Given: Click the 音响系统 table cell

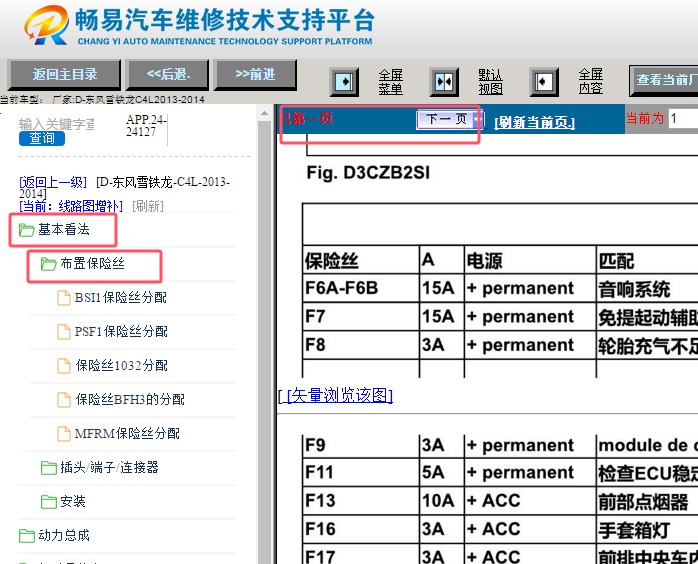Looking at the screenshot, I should (x=647, y=288).
